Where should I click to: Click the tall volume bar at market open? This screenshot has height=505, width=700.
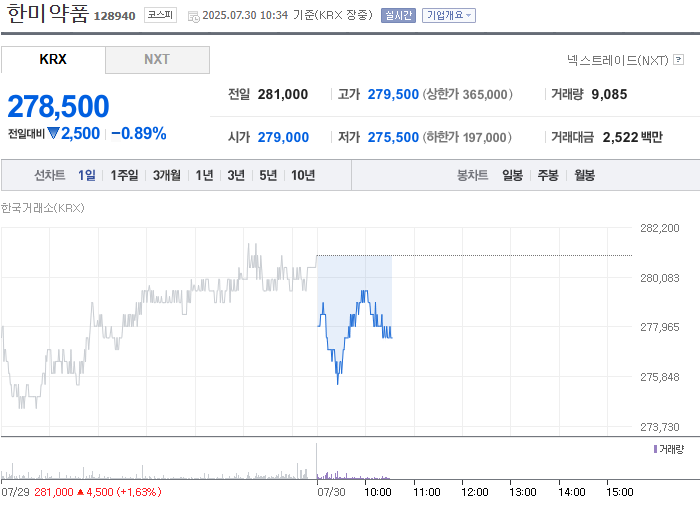pyautogui.click(x=317, y=461)
